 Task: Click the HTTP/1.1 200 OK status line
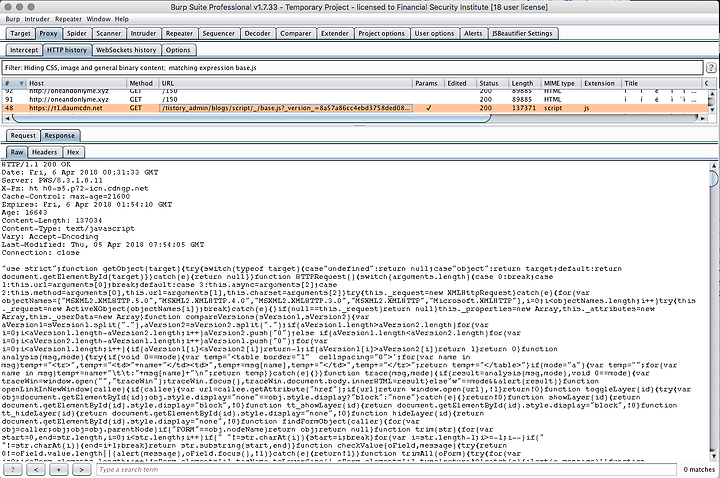(36, 164)
